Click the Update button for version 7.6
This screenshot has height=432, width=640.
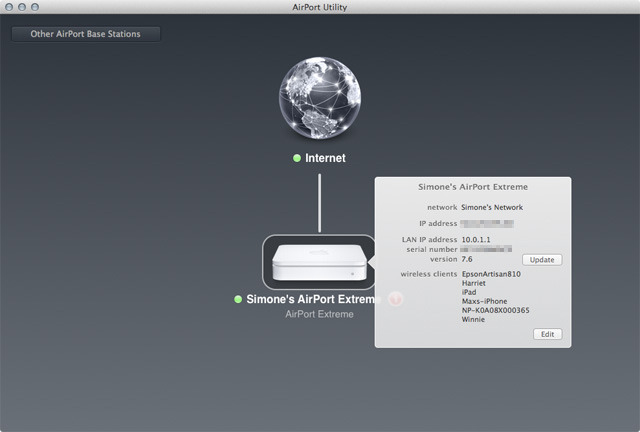click(x=542, y=260)
